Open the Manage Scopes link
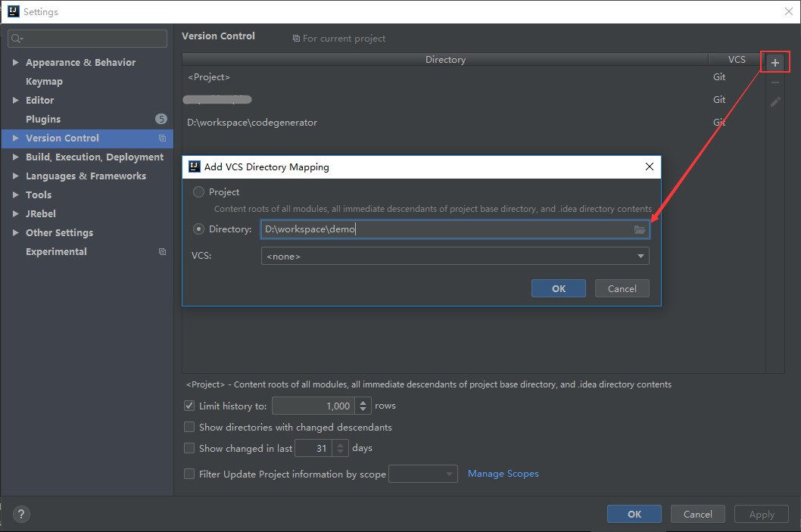This screenshot has width=801, height=532. [x=503, y=473]
